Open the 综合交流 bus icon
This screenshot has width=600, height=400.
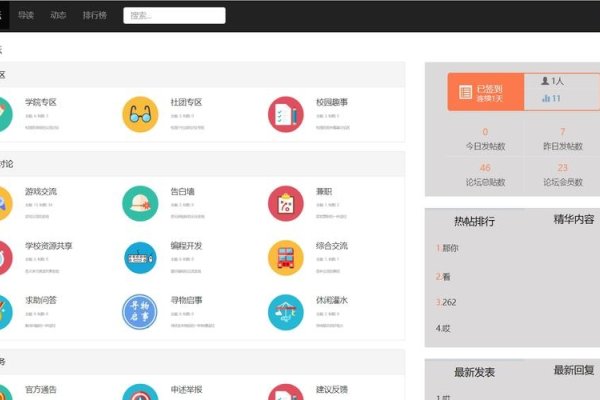[286, 258]
